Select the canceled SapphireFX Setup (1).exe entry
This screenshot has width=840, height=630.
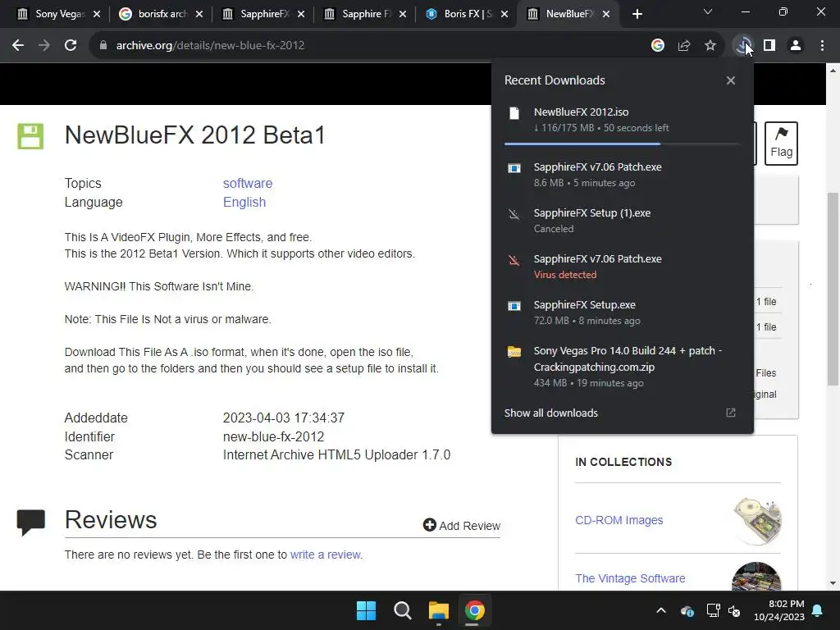coord(623,221)
